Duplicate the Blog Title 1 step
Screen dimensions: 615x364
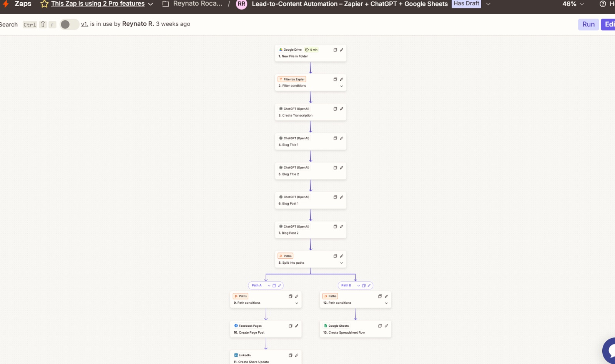click(x=335, y=138)
